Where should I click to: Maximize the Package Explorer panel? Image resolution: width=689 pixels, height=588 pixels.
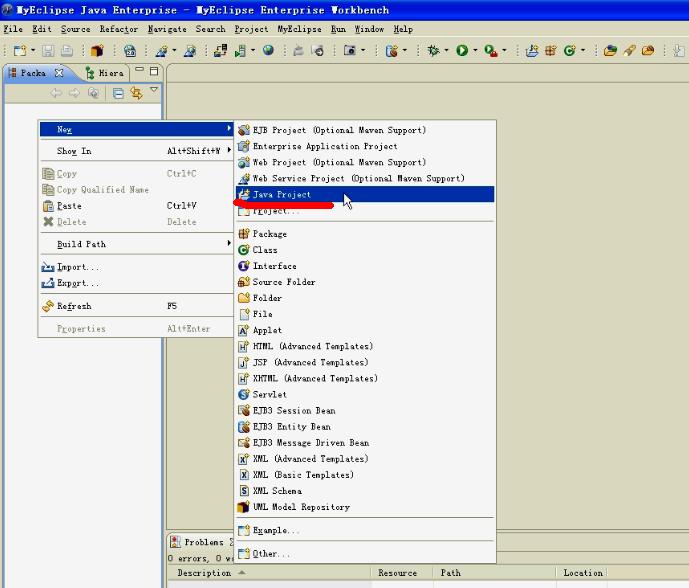click(x=154, y=71)
